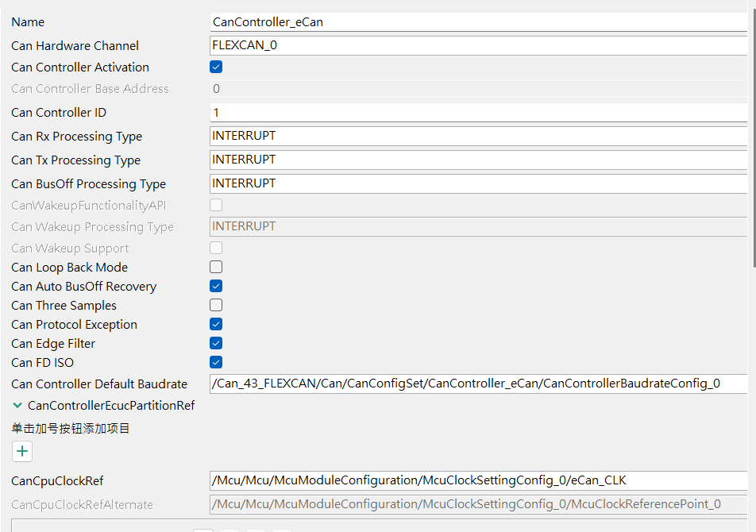The height and width of the screenshot is (532, 756).
Task: Click the green plus add-item button
Action: click(x=22, y=452)
